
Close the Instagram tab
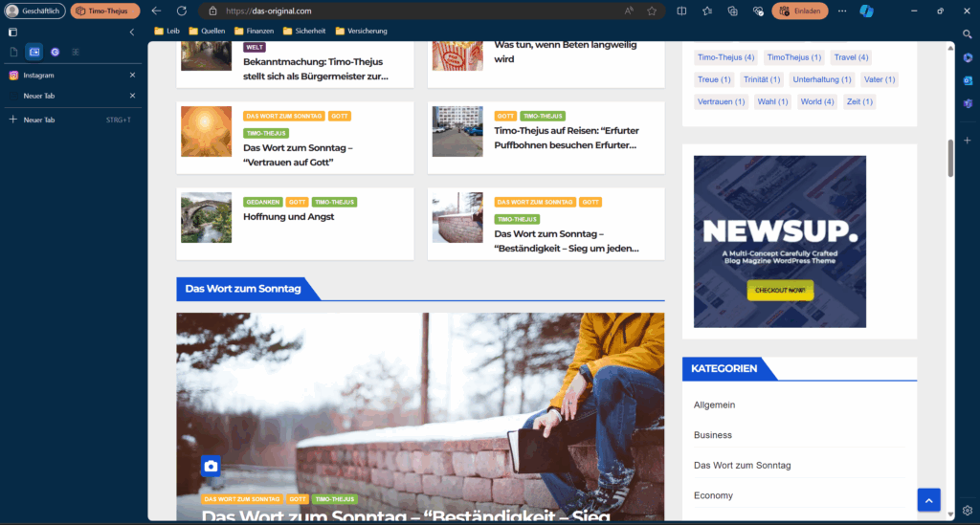pos(132,75)
